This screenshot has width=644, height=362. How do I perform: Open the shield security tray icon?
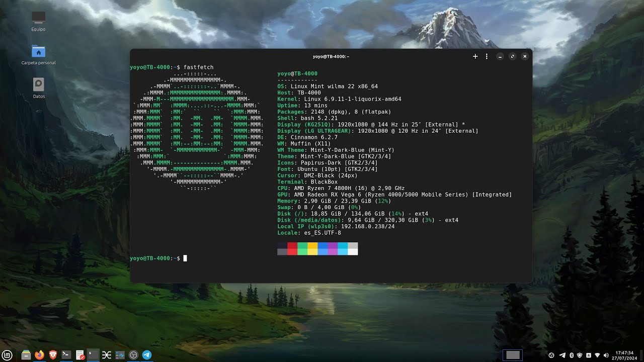click(x=580, y=355)
